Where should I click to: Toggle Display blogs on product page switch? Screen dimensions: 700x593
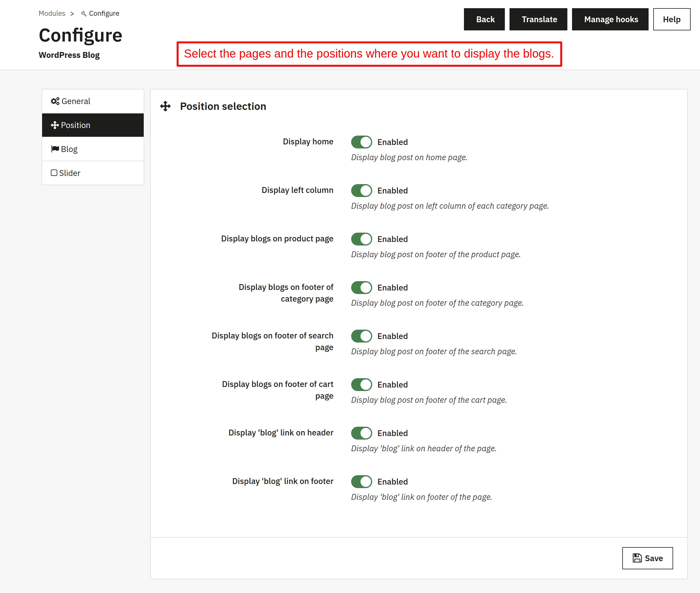362,239
